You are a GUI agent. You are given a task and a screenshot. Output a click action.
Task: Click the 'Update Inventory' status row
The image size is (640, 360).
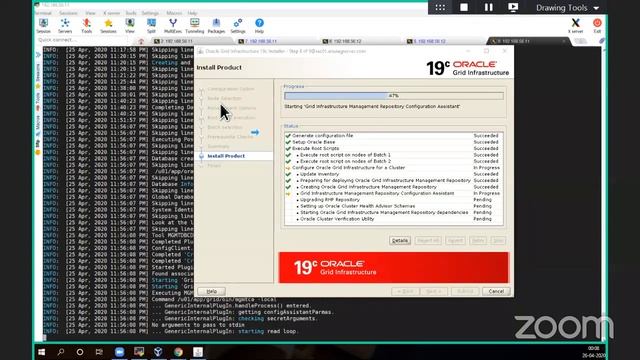point(394,174)
